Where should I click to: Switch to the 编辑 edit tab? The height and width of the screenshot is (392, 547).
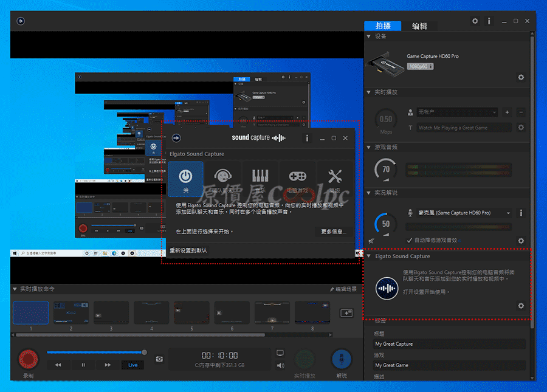click(x=419, y=26)
